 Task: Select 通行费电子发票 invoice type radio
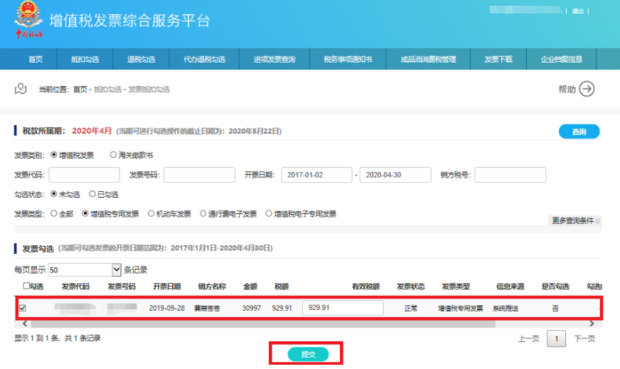[203, 214]
